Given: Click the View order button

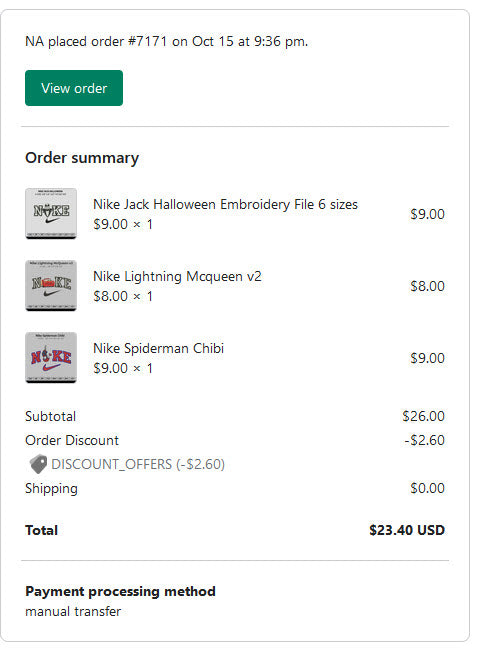Looking at the screenshot, I should point(74,88).
